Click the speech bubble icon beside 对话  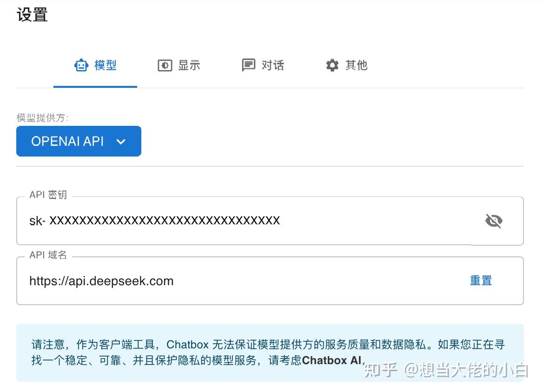tap(248, 65)
